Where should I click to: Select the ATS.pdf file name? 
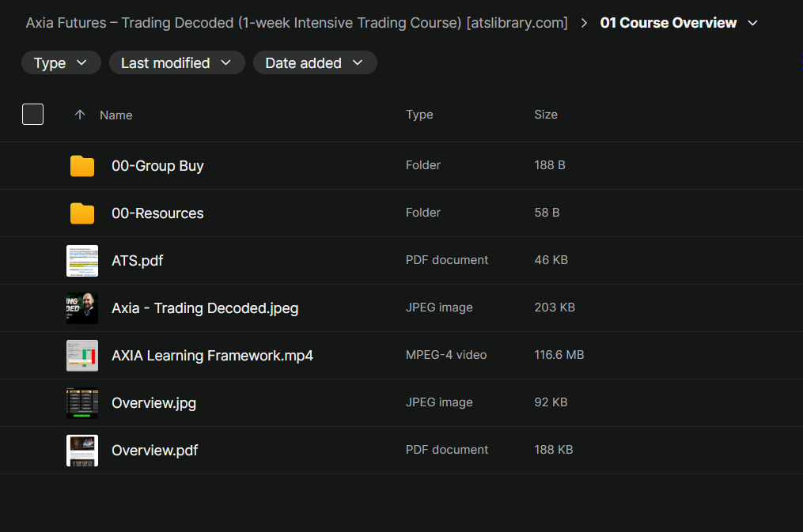tap(137, 261)
